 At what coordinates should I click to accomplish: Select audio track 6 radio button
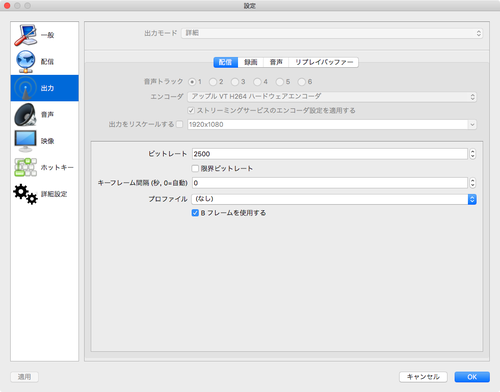click(x=302, y=82)
